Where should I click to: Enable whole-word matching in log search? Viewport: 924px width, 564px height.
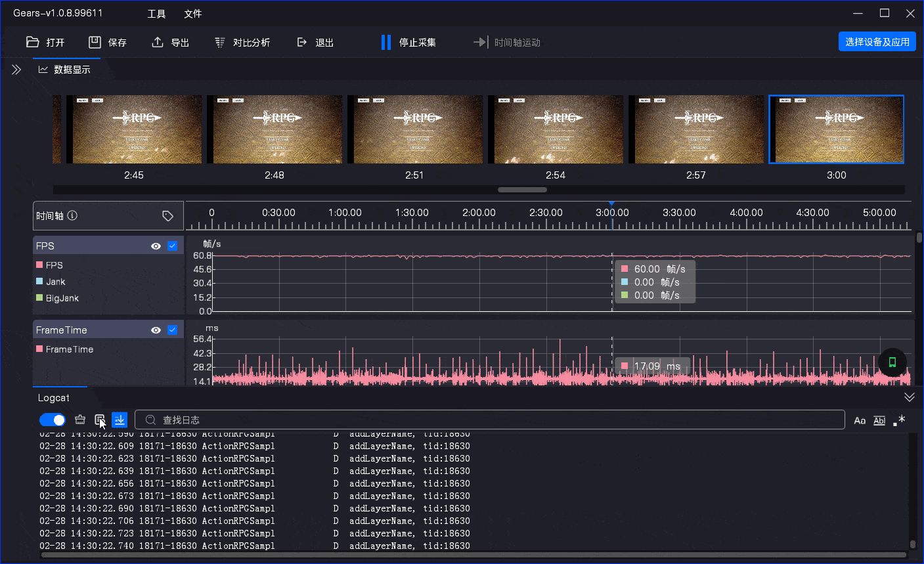coord(879,421)
